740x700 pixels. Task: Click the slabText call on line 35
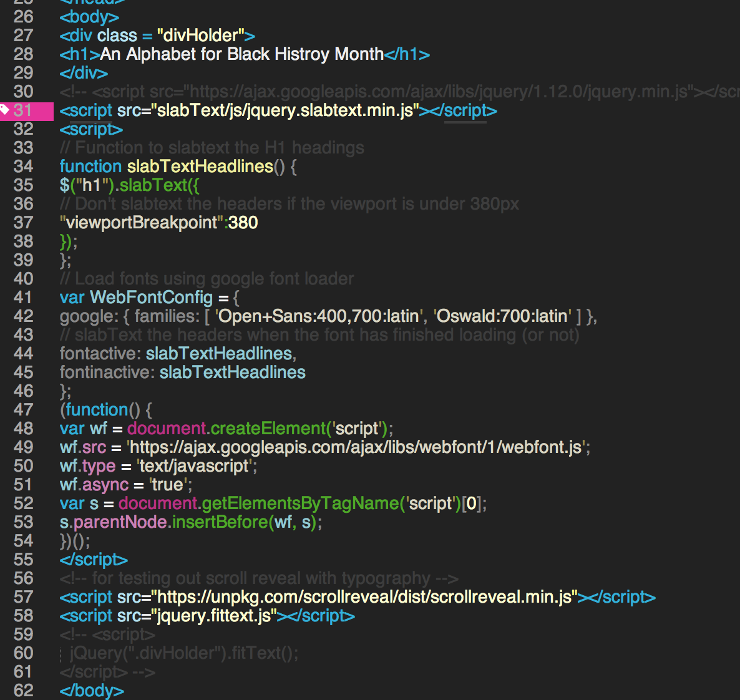point(153,185)
